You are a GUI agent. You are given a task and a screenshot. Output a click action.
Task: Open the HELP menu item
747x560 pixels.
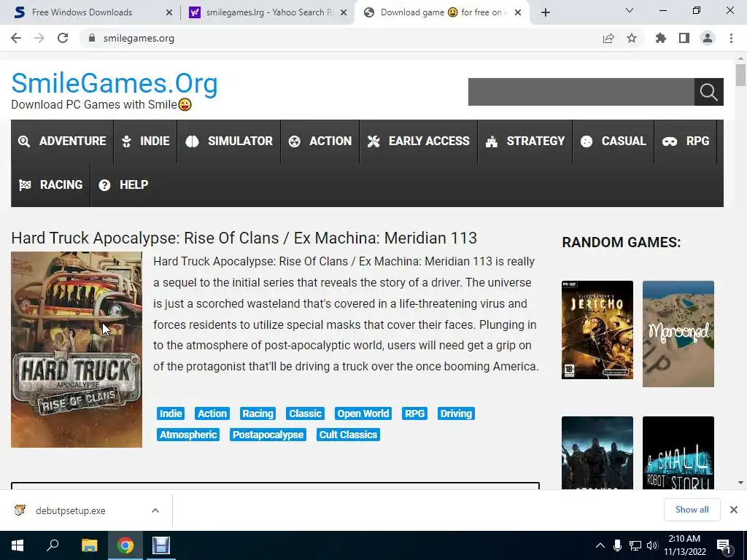123,184
